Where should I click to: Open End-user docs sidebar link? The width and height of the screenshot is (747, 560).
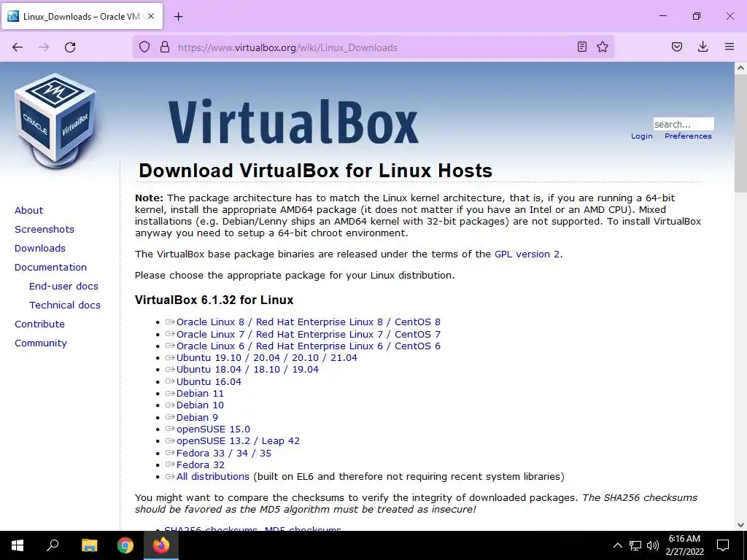coord(63,286)
